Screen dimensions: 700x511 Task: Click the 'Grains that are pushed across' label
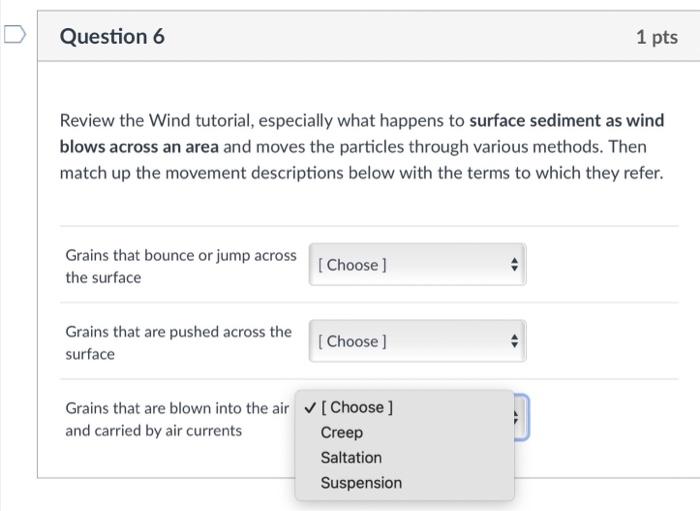(178, 331)
